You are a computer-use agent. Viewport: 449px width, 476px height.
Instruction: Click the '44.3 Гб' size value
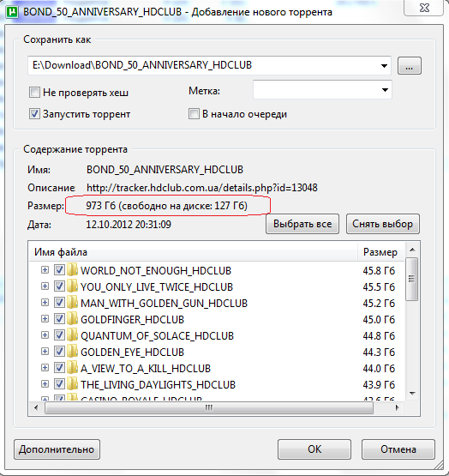point(379,352)
